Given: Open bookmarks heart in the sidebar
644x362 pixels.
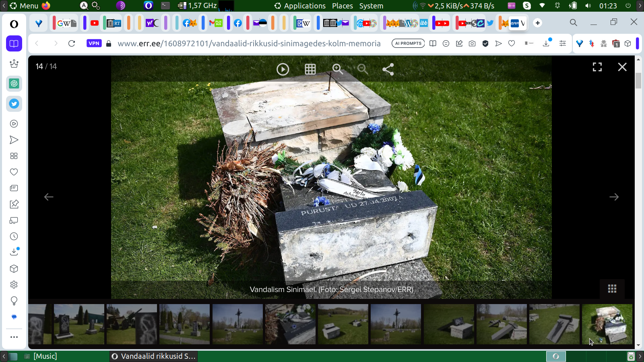Looking at the screenshot, I should (14, 172).
